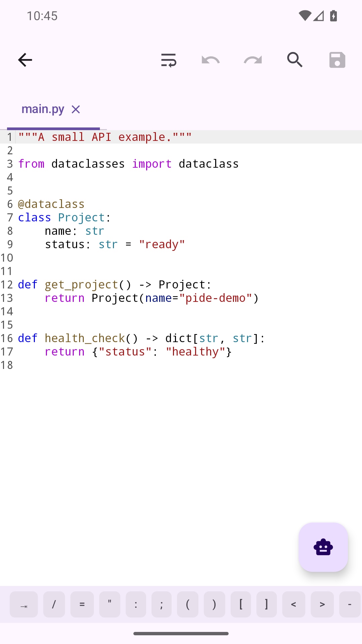Click the get_project function name
This screenshot has width=362, height=644.
81,284
